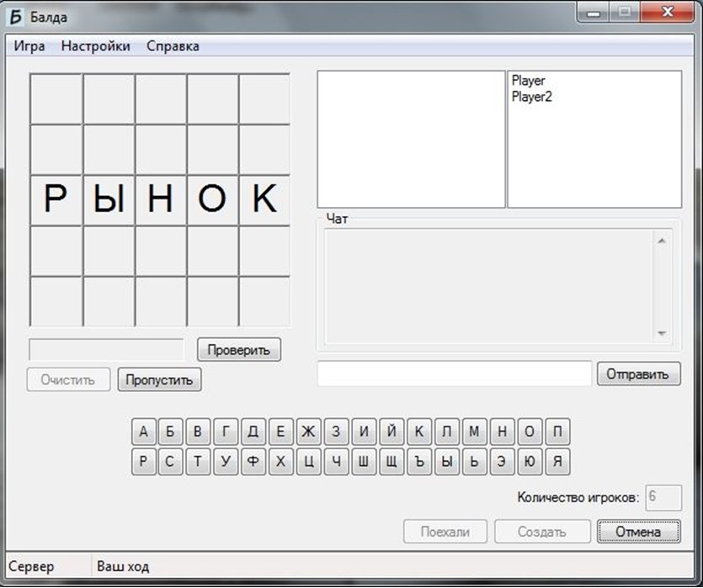Click the chat scrollbar down arrow
Image resolution: width=703 pixels, height=588 pixels.
[661, 334]
